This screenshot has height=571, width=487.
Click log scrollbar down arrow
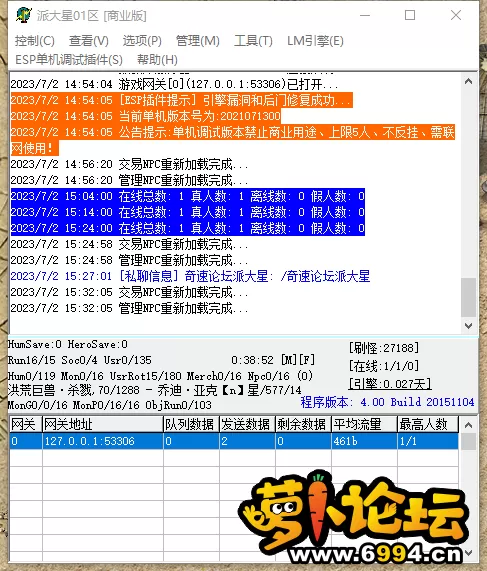click(x=468, y=326)
